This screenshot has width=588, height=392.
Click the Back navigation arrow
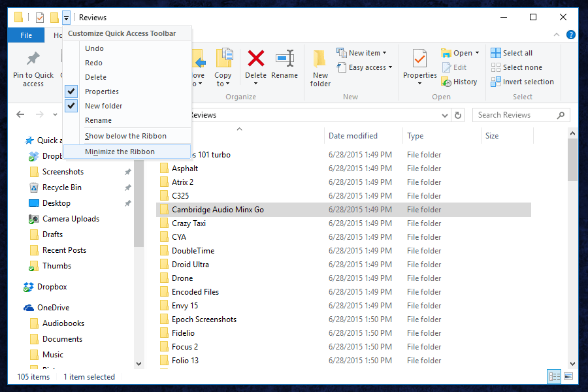click(21, 114)
